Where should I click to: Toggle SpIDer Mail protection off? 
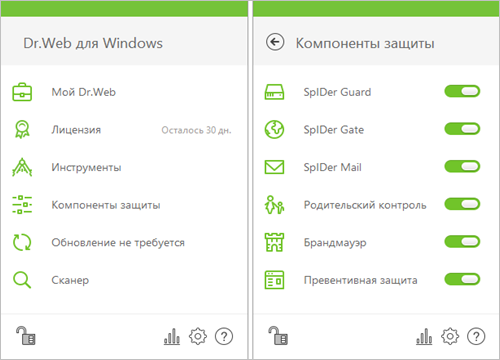tap(462, 166)
